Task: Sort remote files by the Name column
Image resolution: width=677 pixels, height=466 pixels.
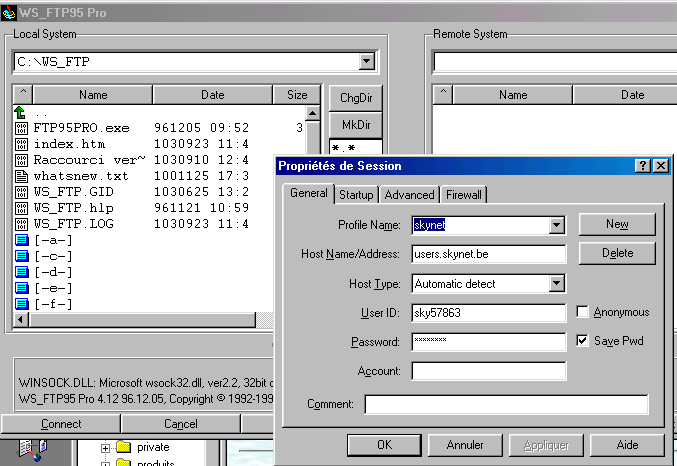Action: click(x=512, y=95)
